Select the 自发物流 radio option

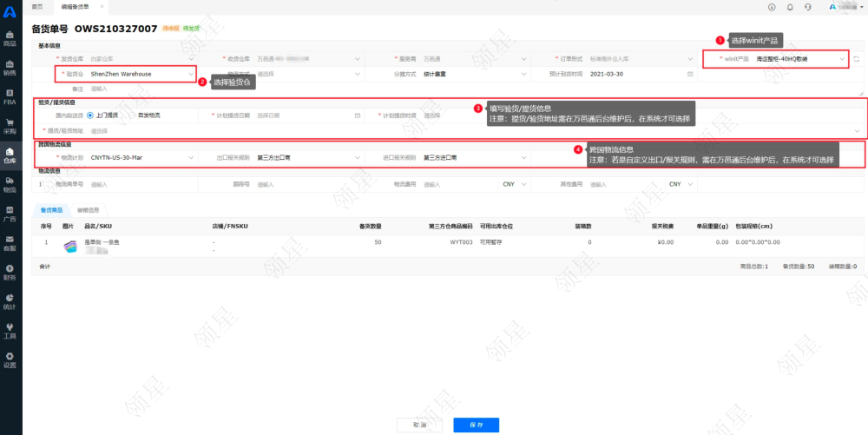tap(148, 115)
